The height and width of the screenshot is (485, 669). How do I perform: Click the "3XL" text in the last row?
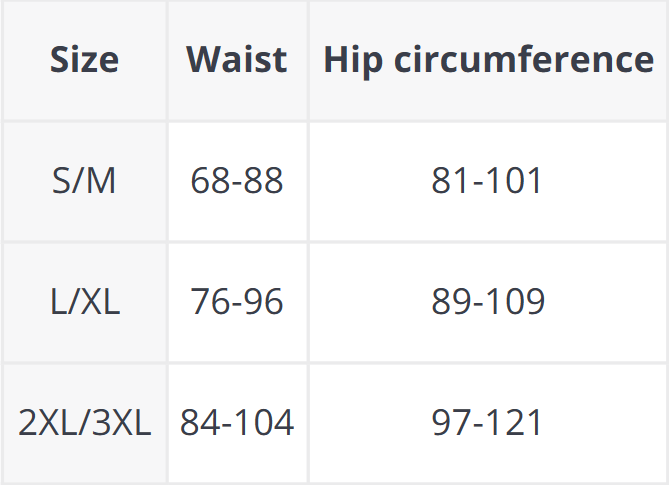(x=121, y=422)
